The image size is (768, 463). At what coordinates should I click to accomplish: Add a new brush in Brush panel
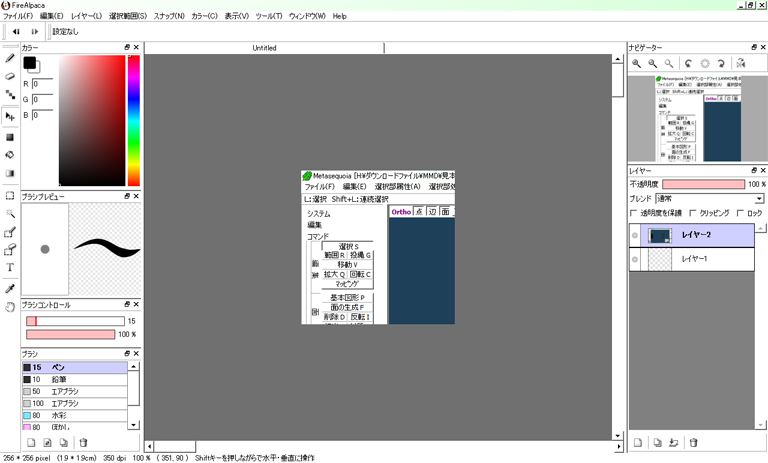coord(31,442)
